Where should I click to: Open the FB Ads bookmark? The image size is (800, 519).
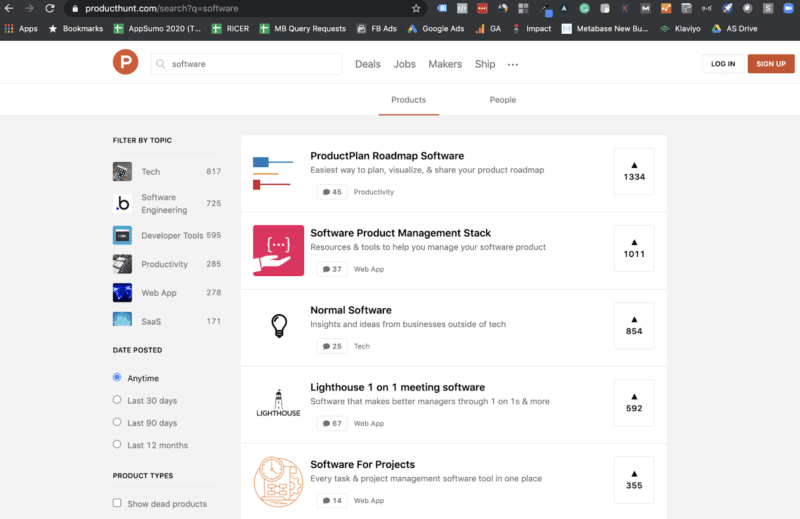coord(377,29)
